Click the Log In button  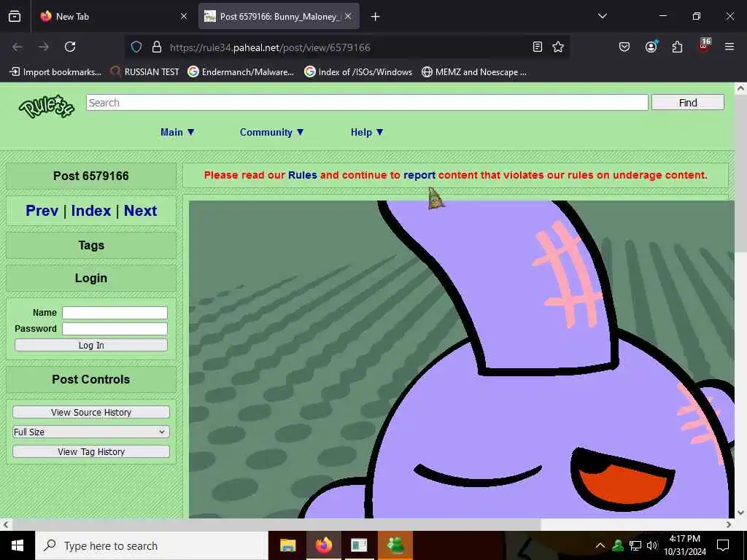point(91,345)
